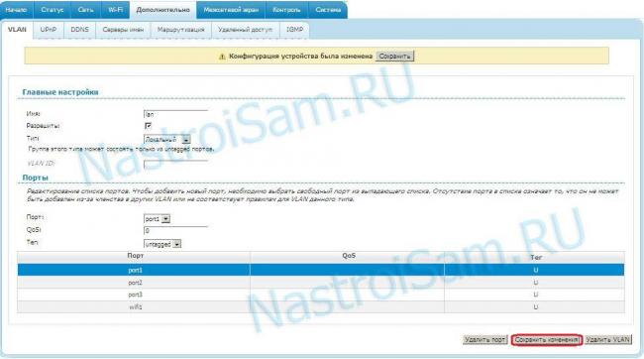Screen dimensions: 644x359
Task: Open the Маршрутизация tab
Action: click(180, 30)
